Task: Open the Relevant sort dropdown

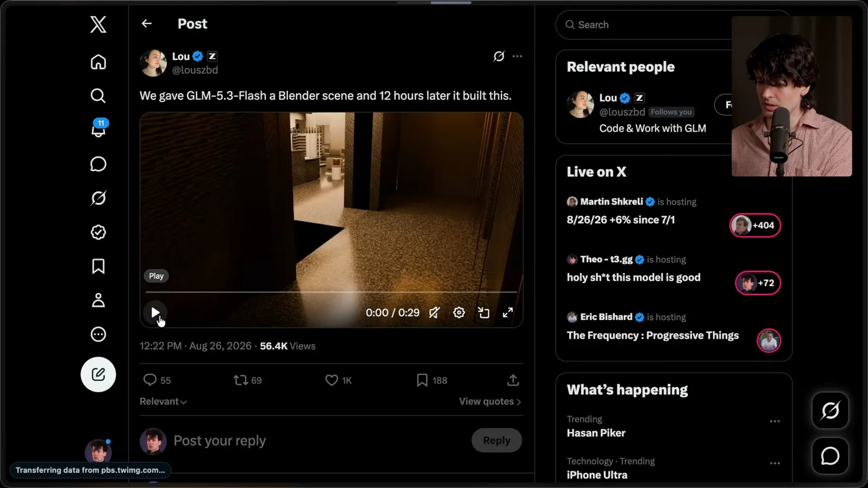Action: tap(163, 401)
